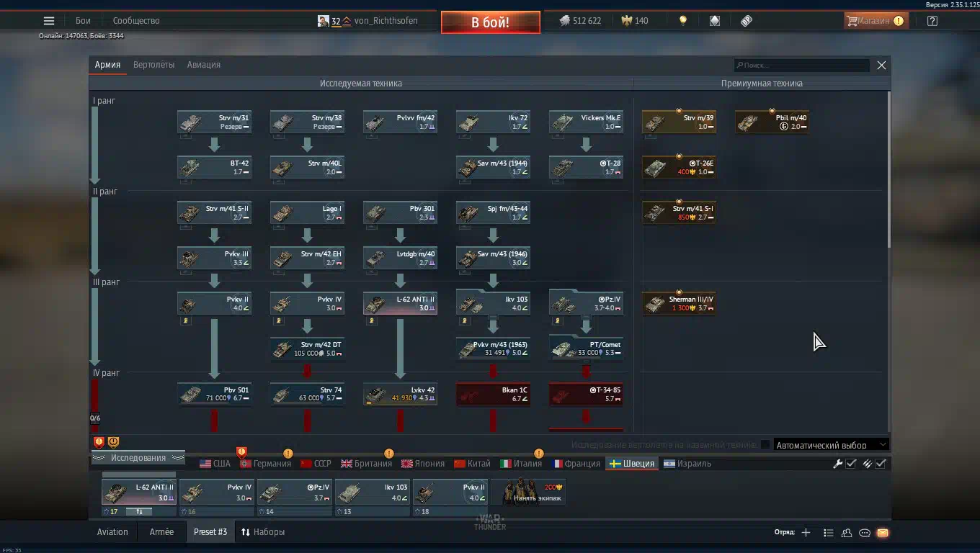Select the Strv 74 vehicle card

[x=307, y=395]
